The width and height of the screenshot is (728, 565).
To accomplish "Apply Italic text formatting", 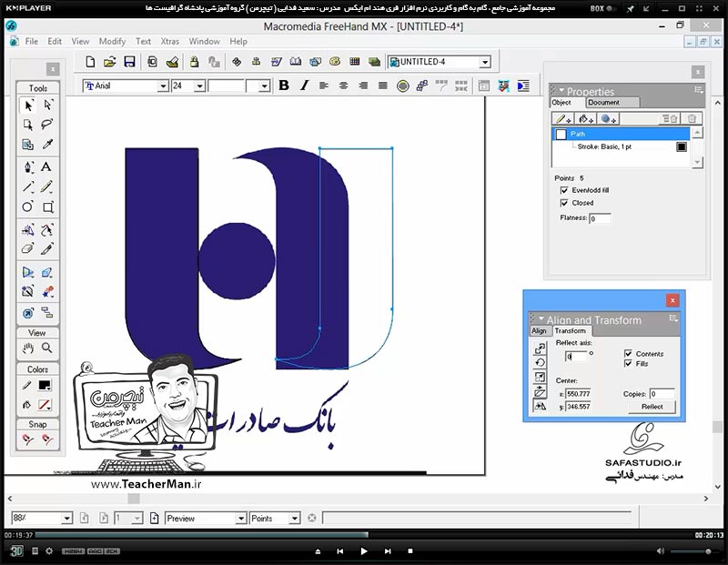I will point(304,86).
